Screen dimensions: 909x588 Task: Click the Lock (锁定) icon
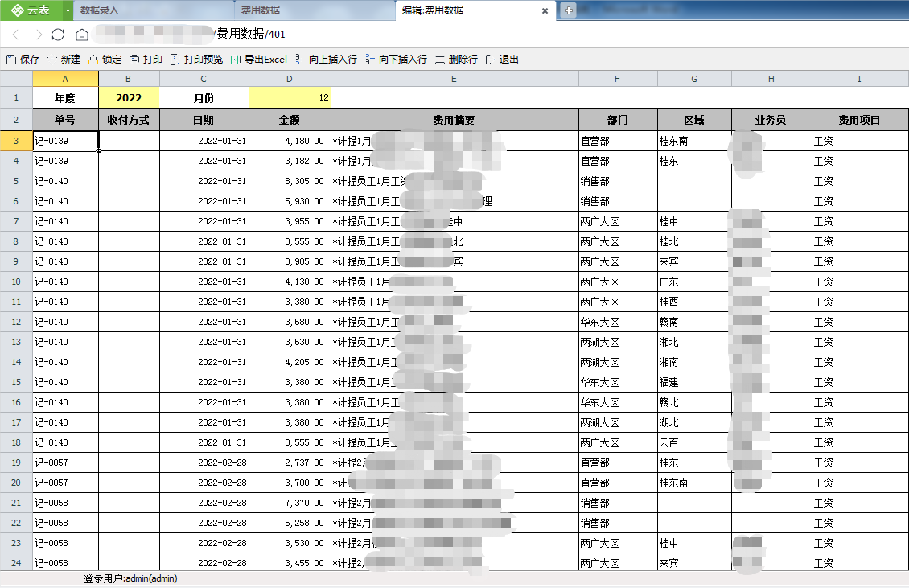[93, 60]
